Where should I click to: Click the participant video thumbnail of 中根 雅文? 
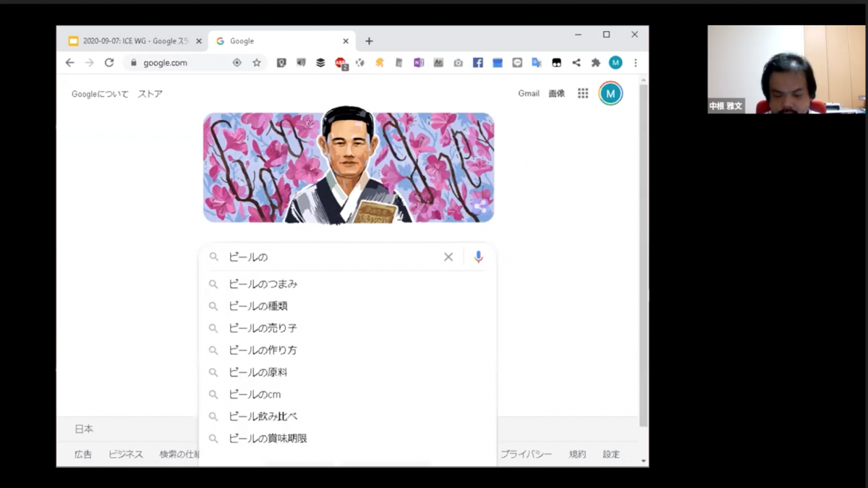coord(786,69)
